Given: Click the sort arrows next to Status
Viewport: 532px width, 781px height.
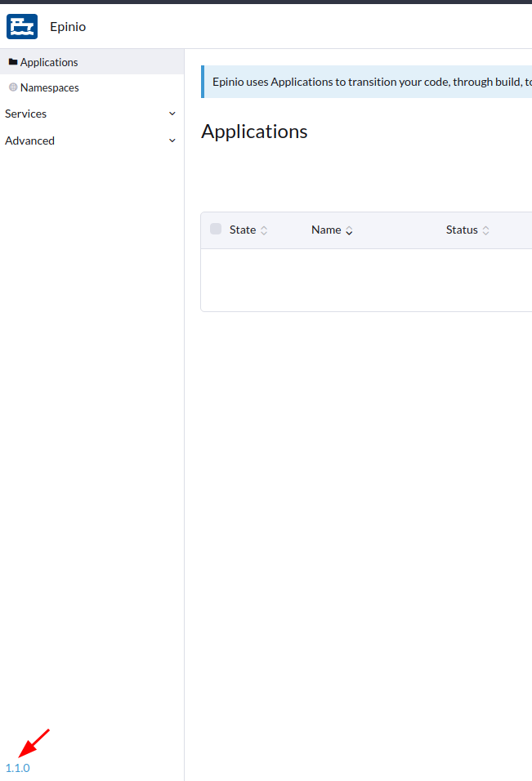Looking at the screenshot, I should tap(486, 230).
